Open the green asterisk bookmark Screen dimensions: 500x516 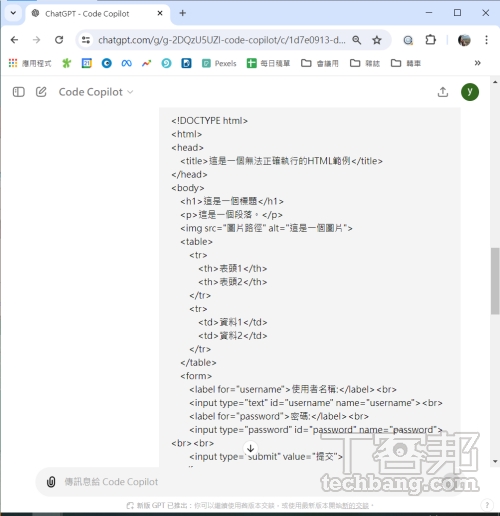point(67,63)
